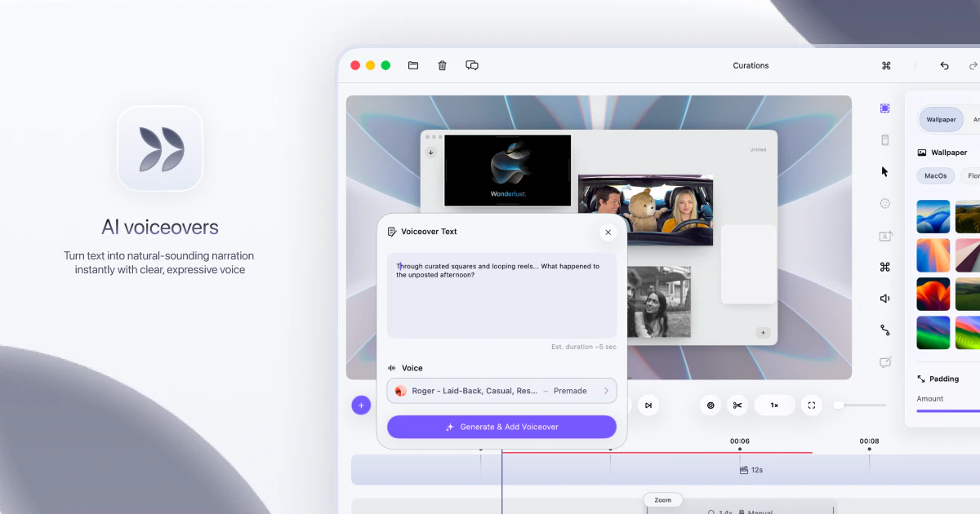Viewport: 980px width, 514px height.
Task: Click the command key icon in title bar
Action: click(x=886, y=65)
